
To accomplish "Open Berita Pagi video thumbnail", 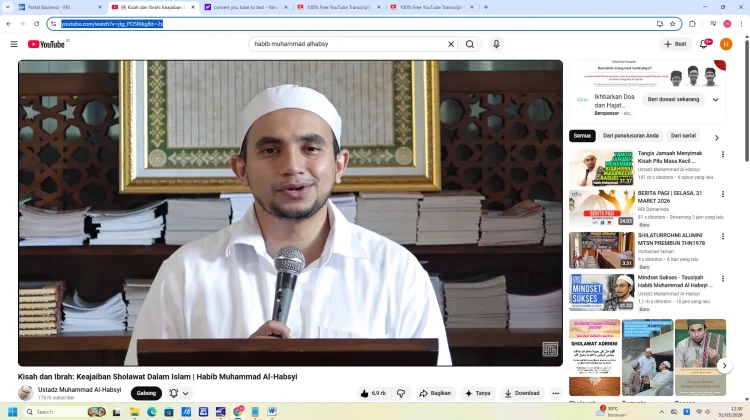I will click(602, 208).
